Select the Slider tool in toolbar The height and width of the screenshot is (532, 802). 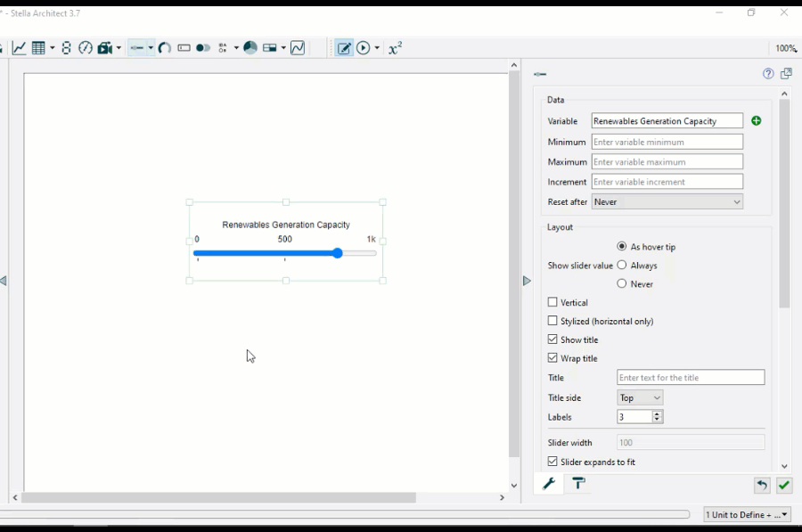[x=136, y=48]
